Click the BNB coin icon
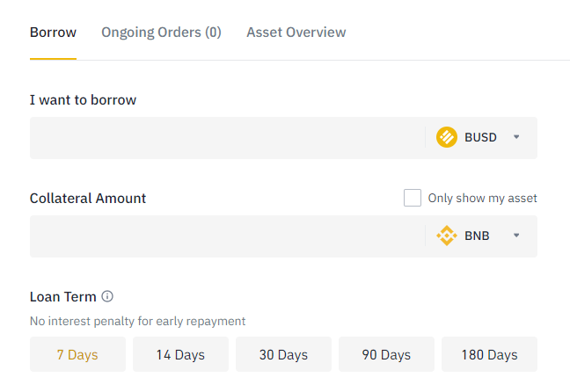The width and height of the screenshot is (570, 392). coord(447,236)
